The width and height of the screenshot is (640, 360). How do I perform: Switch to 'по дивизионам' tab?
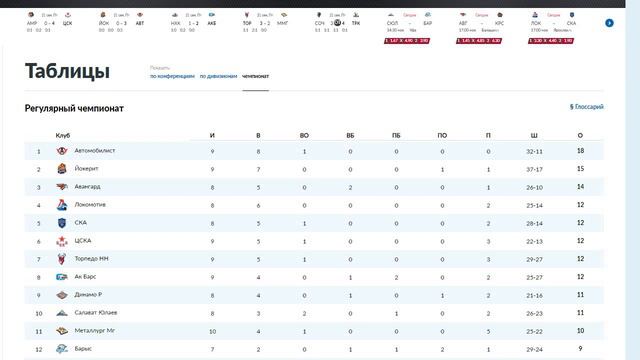218,76
